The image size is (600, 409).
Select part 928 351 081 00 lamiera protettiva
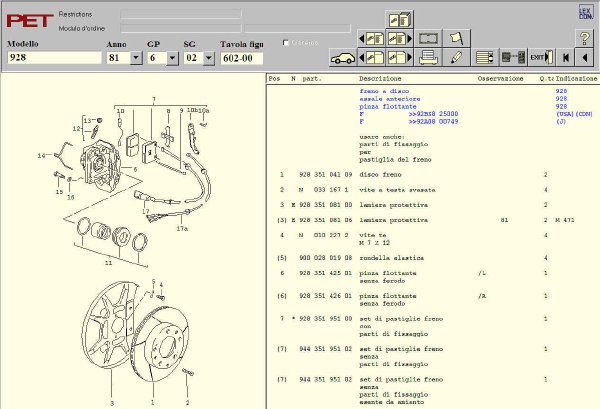(432, 205)
